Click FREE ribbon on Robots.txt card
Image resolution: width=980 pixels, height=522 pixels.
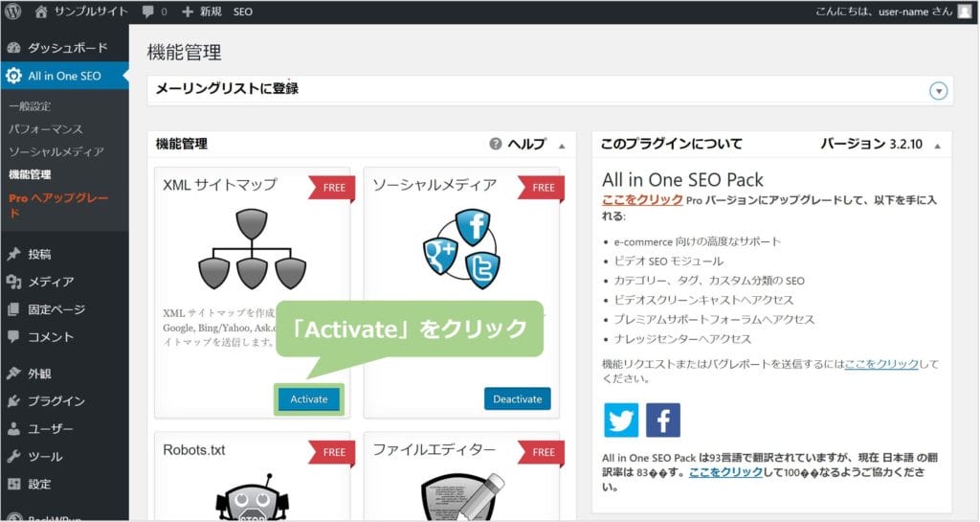coord(332,452)
